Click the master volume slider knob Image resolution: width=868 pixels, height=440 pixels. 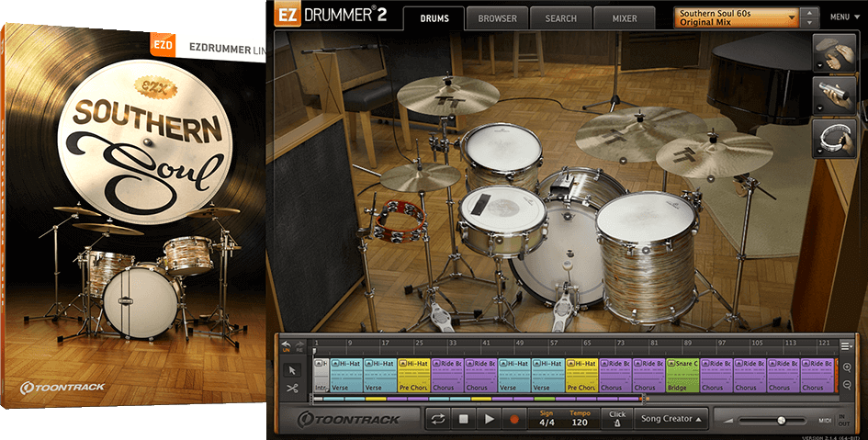[781, 421]
